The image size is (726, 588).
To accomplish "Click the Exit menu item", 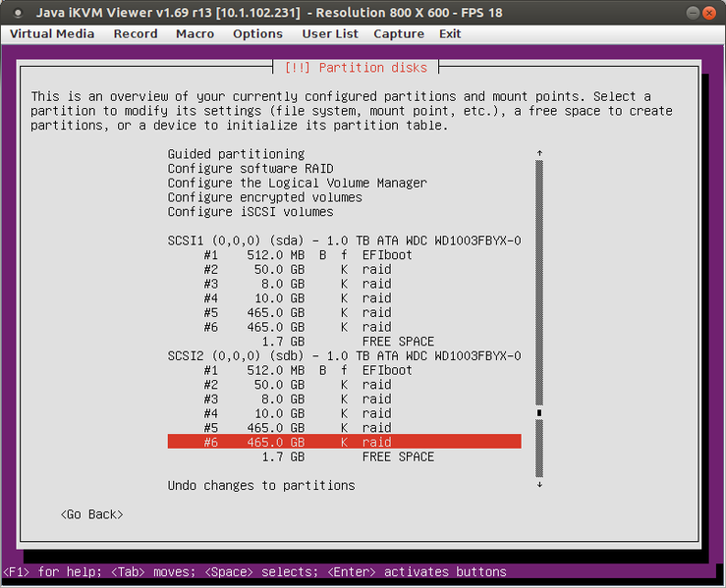I will coord(450,33).
